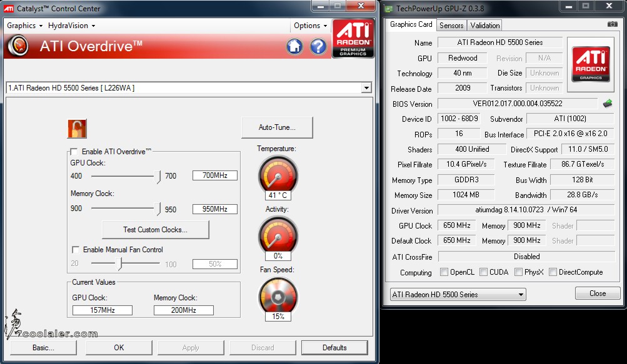Click the ATI Radeon logo in GPU-Z
The image size is (627, 364).
click(x=591, y=64)
